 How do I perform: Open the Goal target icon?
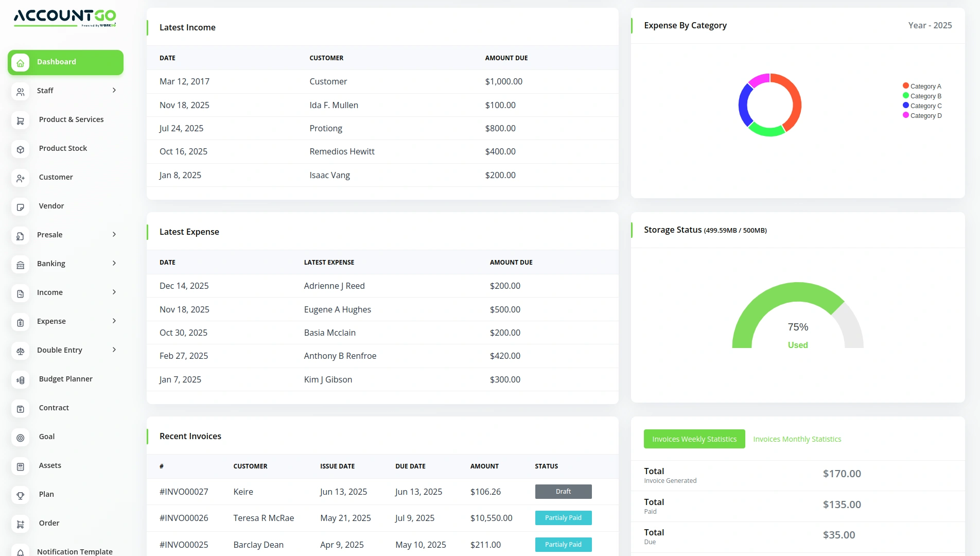tap(20, 438)
